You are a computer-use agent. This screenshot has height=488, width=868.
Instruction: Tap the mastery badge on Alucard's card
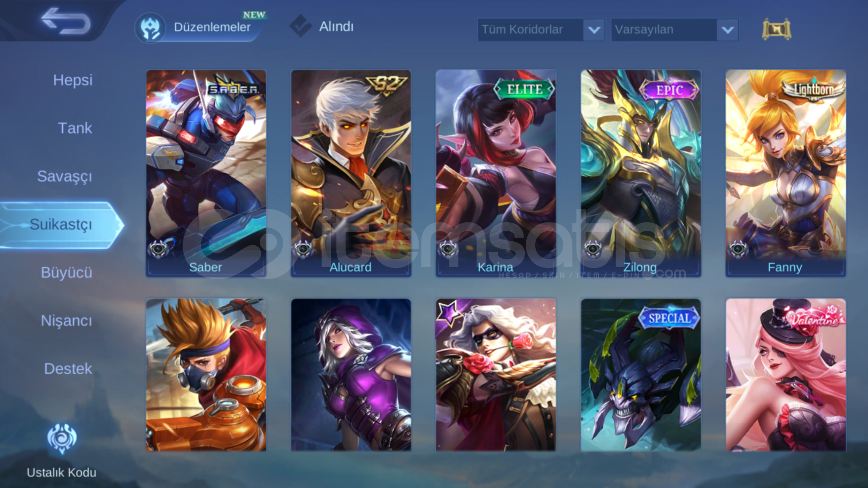pos(303,249)
